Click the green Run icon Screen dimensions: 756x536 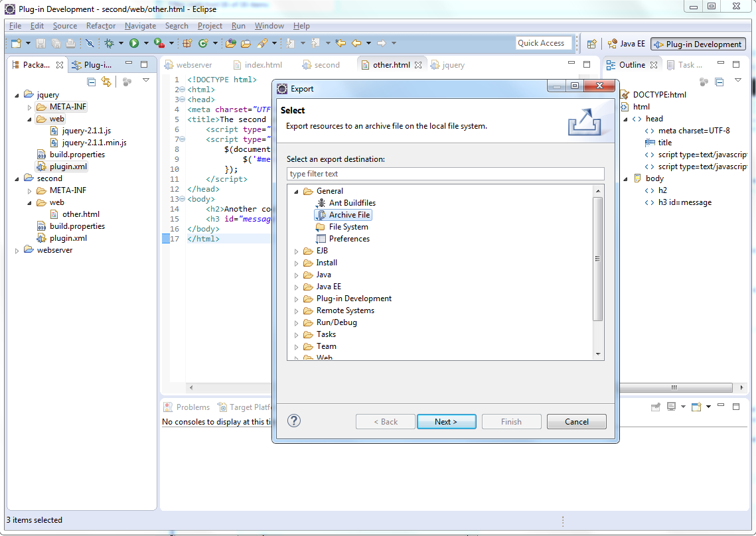tap(134, 43)
